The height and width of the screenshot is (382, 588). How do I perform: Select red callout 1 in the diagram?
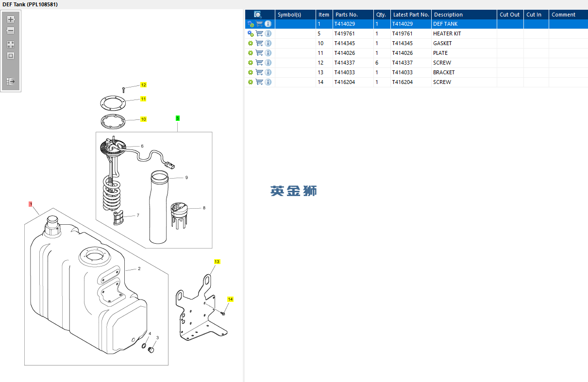[x=30, y=204]
